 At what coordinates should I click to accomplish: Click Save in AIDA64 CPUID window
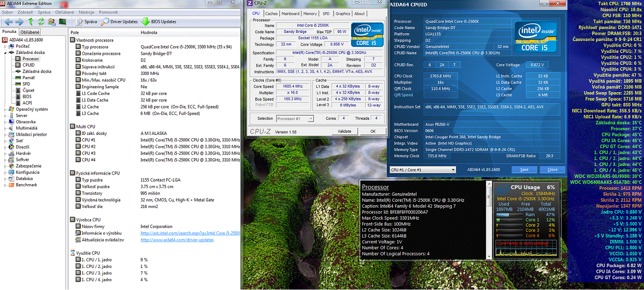(524, 169)
